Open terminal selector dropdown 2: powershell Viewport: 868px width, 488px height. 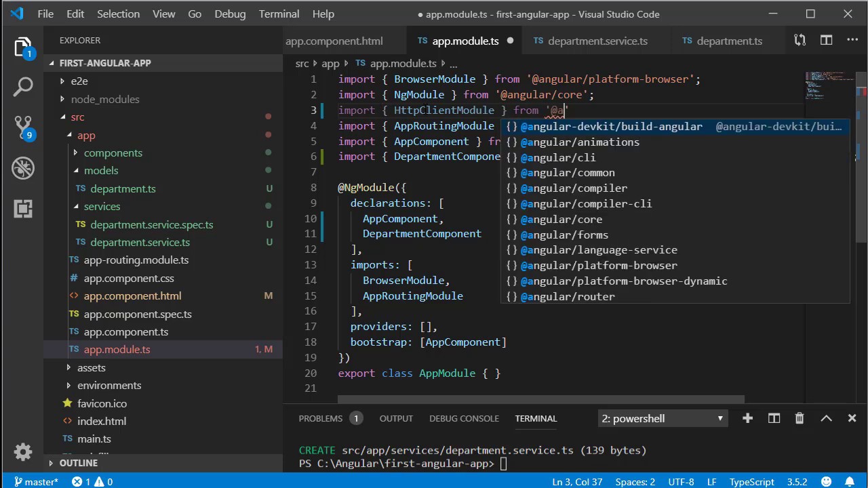point(662,418)
